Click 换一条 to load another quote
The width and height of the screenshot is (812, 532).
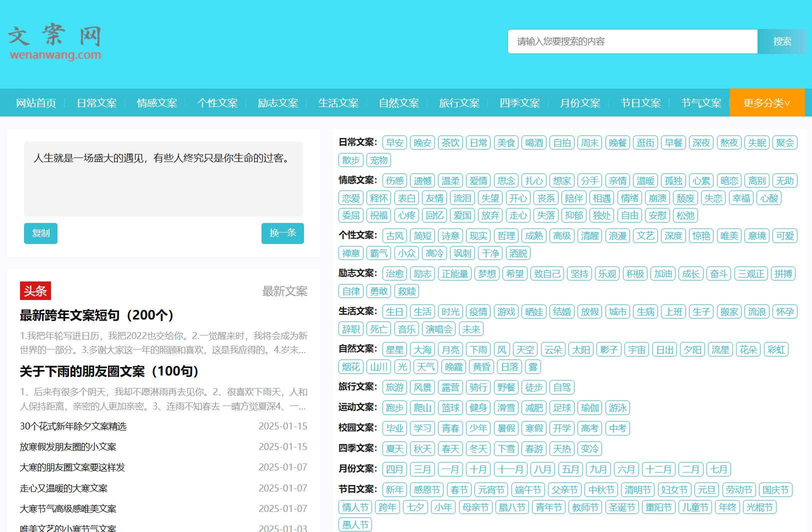tap(282, 233)
